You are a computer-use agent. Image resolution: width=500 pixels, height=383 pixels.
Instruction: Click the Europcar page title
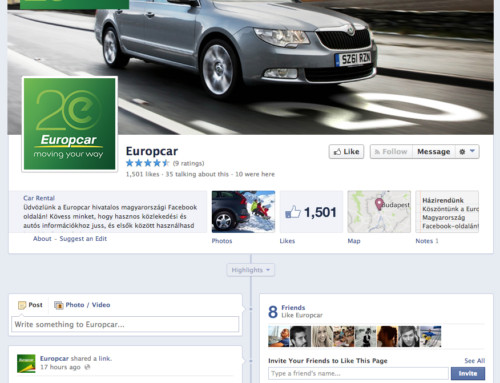(x=152, y=151)
